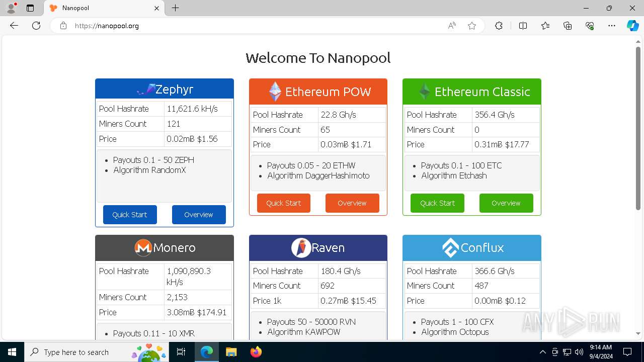Open the browser profile icon
The image size is (644, 362).
click(11, 8)
